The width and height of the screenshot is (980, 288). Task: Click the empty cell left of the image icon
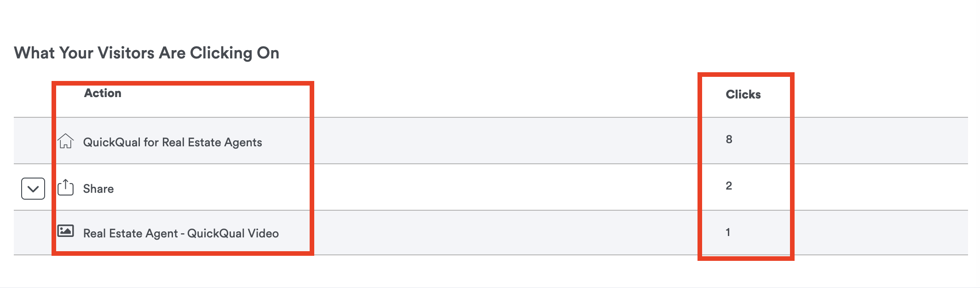[x=33, y=232]
